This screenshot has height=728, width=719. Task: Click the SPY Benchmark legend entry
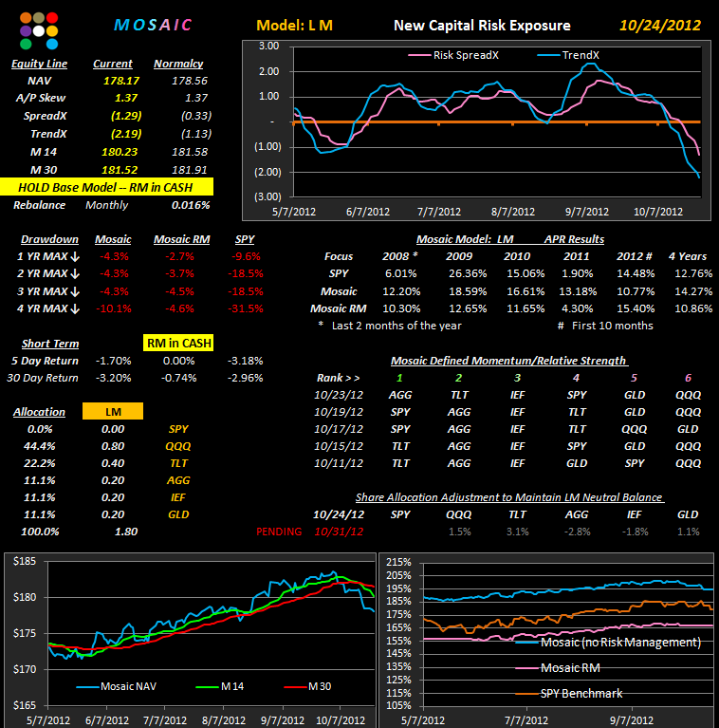(x=569, y=694)
